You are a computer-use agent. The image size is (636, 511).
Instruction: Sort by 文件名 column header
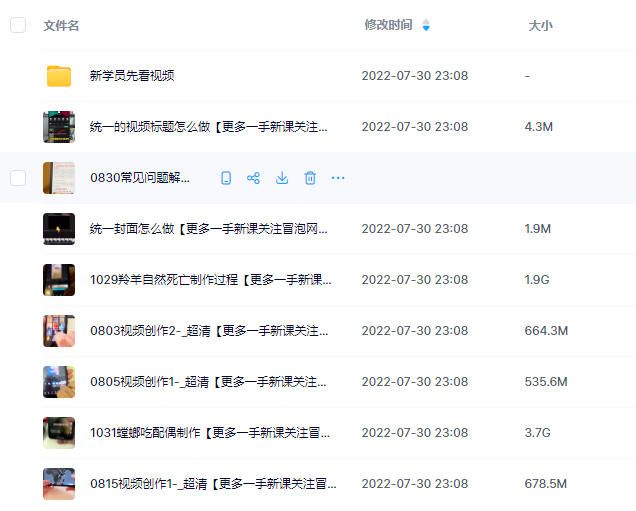[61, 25]
